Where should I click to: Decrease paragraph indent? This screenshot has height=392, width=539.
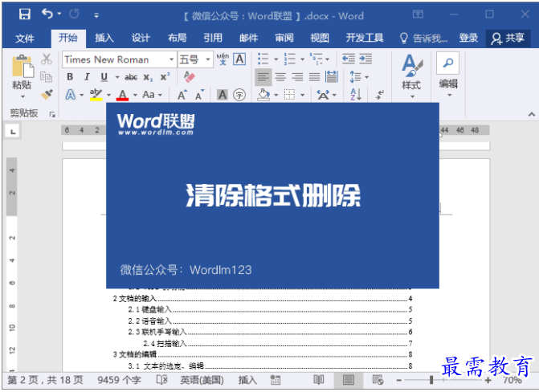point(348,59)
